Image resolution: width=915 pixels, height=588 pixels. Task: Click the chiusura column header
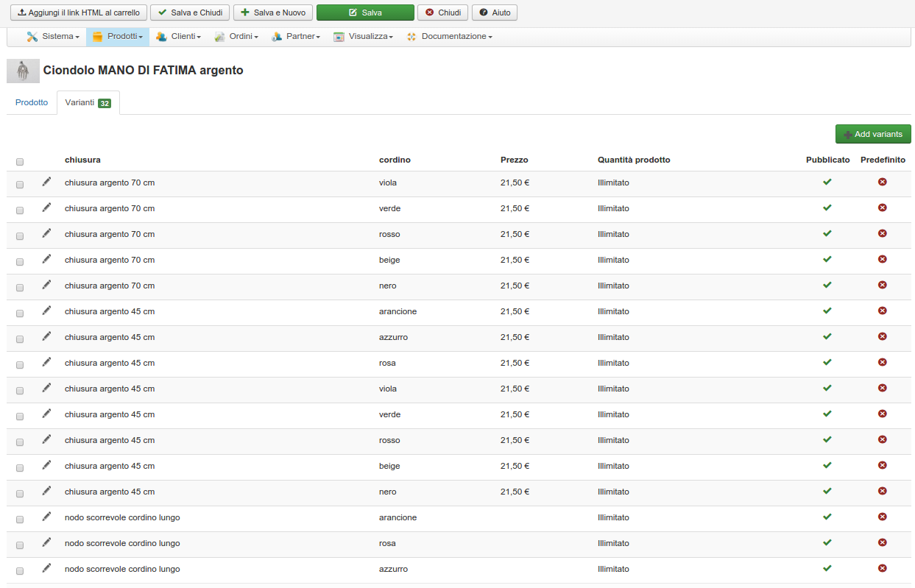(82, 160)
